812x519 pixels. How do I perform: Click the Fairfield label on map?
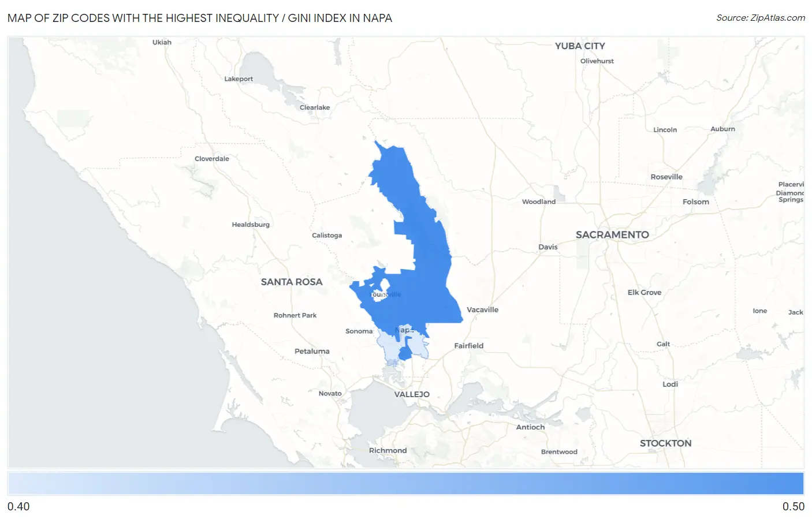[x=469, y=346]
